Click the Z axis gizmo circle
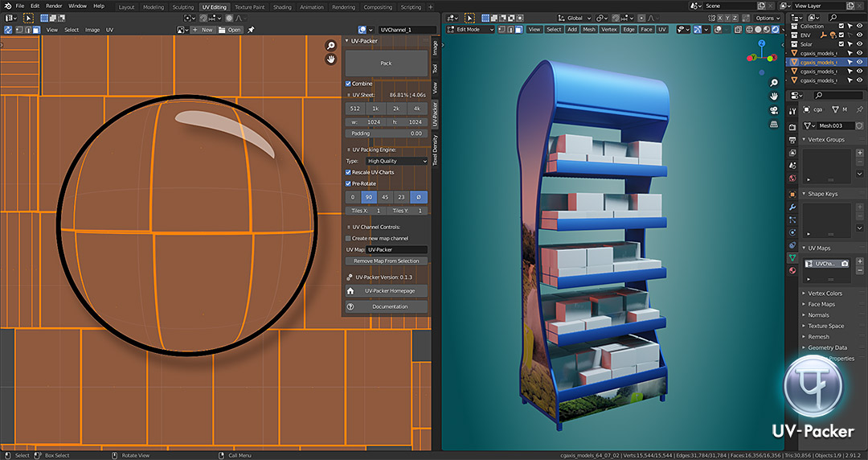Screen dimensions: 868x460 [x=762, y=43]
